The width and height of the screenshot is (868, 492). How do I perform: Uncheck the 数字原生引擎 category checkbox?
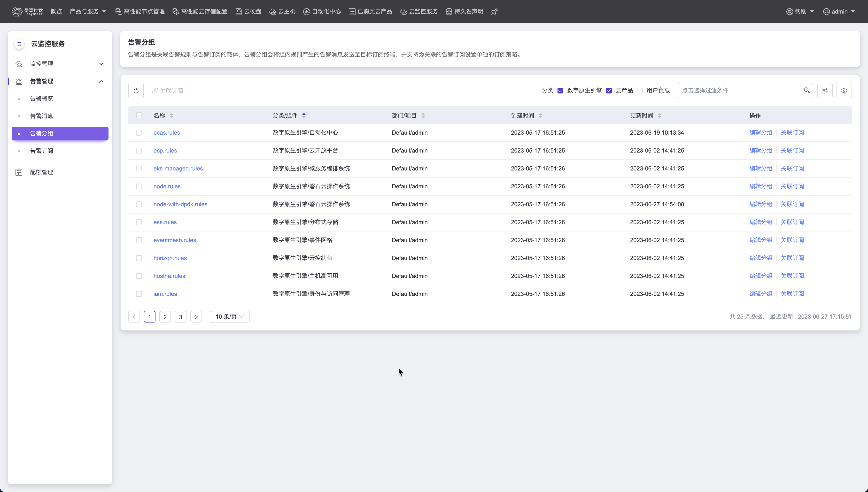coord(560,91)
